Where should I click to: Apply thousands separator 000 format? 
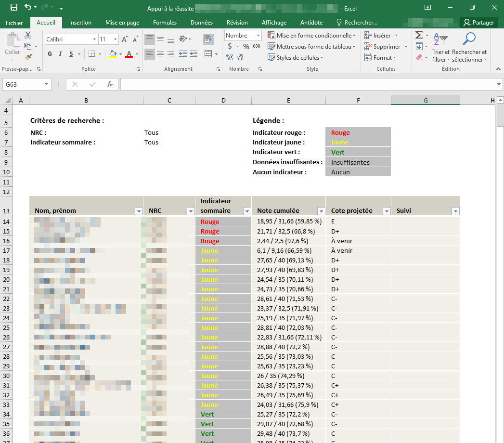tap(257, 46)
